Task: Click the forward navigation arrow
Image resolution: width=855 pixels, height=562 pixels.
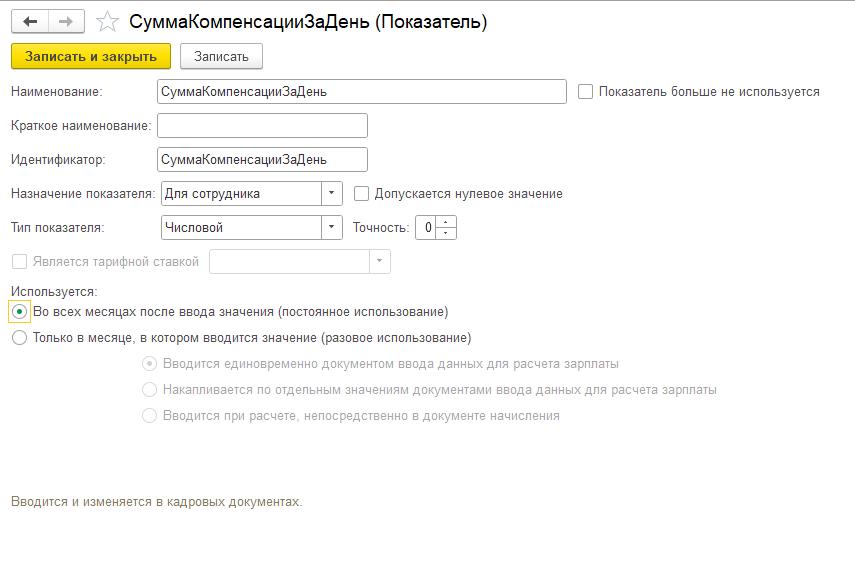Action: pos(66,22)
